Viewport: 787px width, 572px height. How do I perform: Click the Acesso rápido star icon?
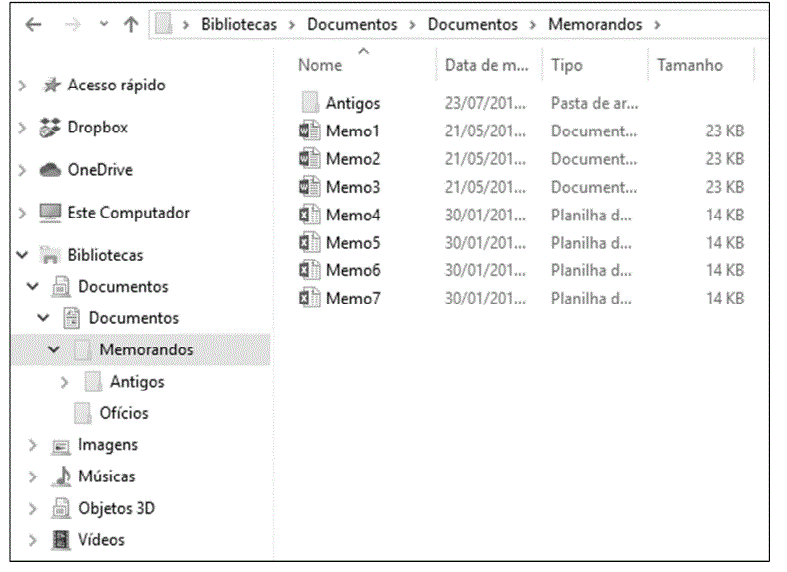coord(51,85)
